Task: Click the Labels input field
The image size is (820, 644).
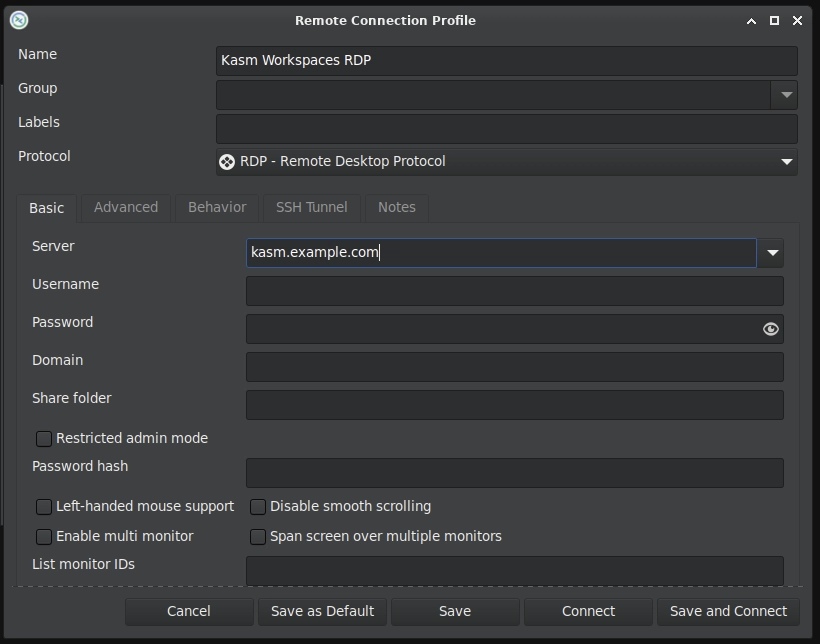Action: pyautogui.click(x=506, y=129)
